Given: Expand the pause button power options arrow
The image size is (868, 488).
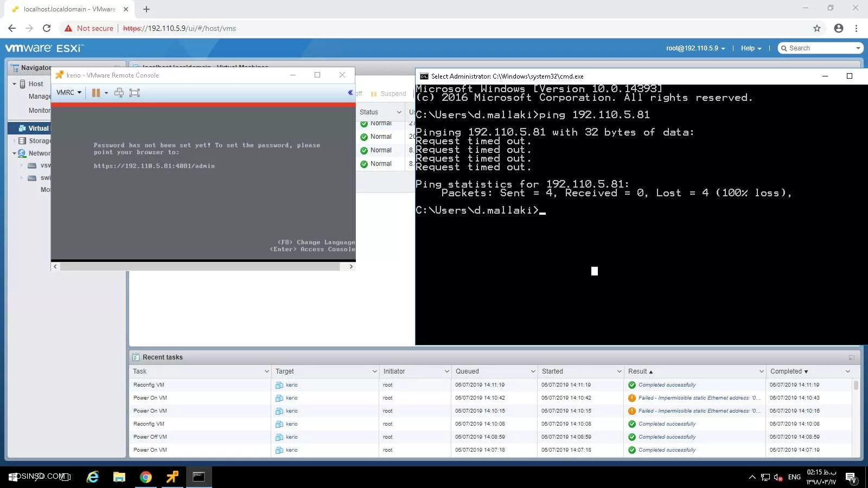Looking at the screenshot, I should (106, 93).
